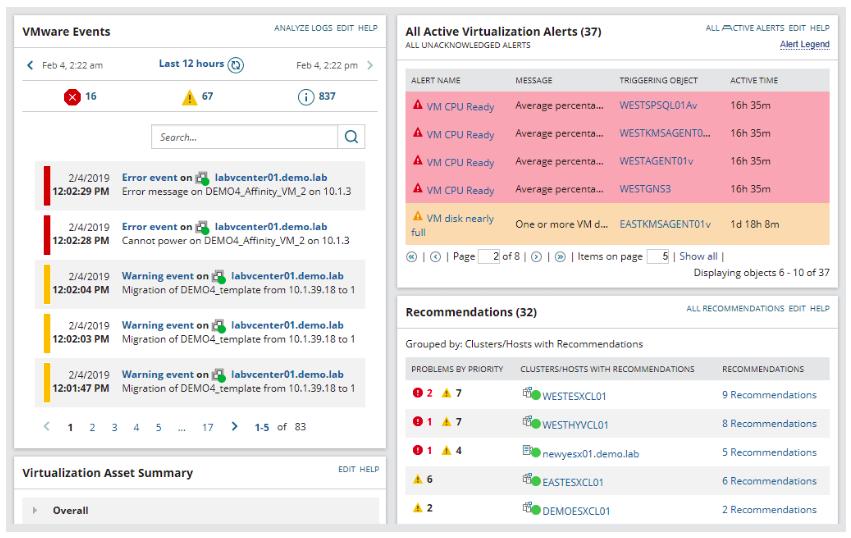The width and height of the screenshot is (851, 538).
Task: Advance time range with right chevron
Action: [x=370, y=65]
